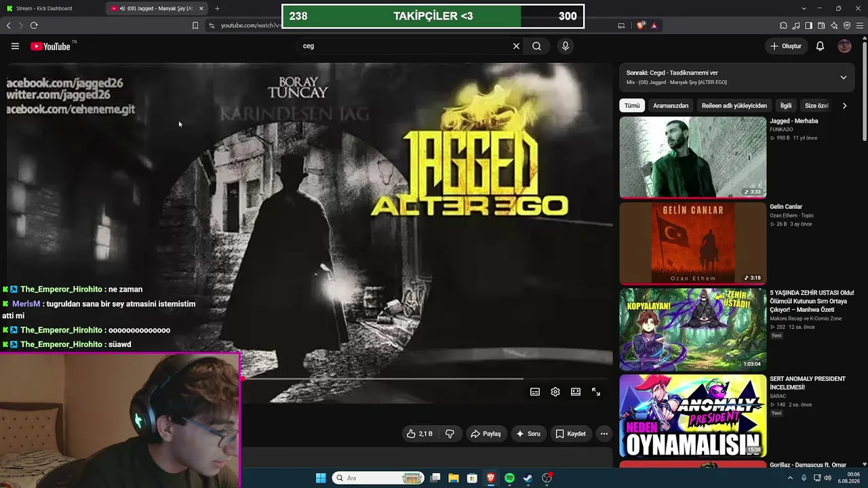
Task: Close the Jagged YouTube browser tab
Action: coord(201,8)
